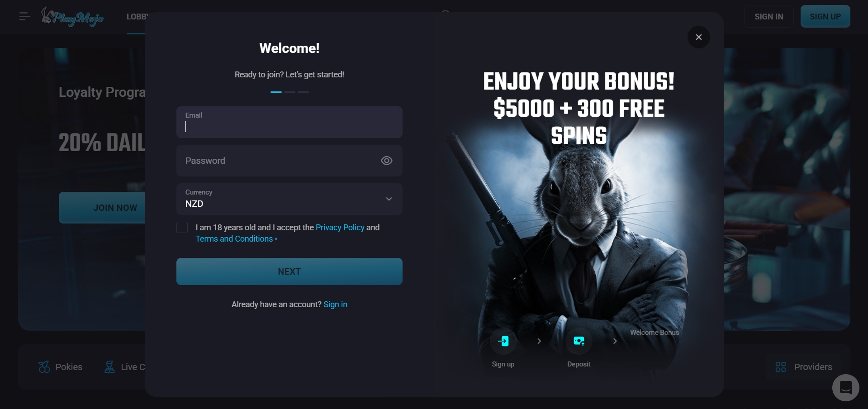868x409 pixels.
Task: Click arrow after Deposit step
Action: (615, 341)
